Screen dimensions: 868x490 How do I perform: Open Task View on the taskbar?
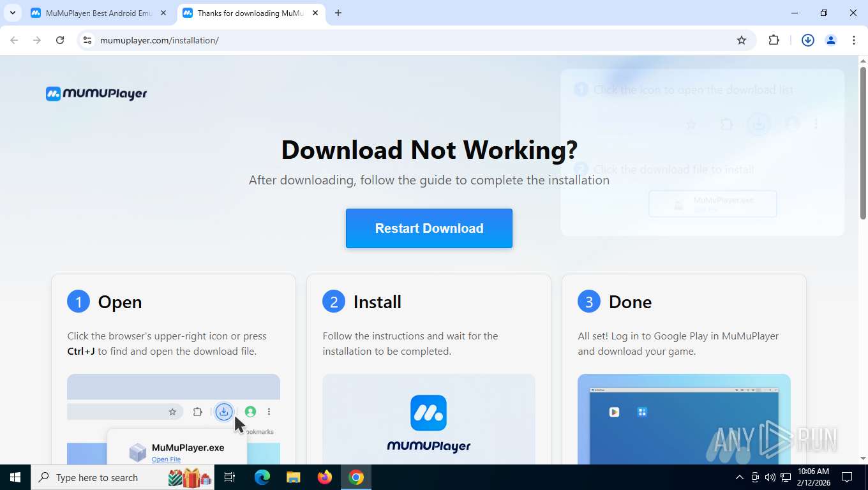(230, 477)
